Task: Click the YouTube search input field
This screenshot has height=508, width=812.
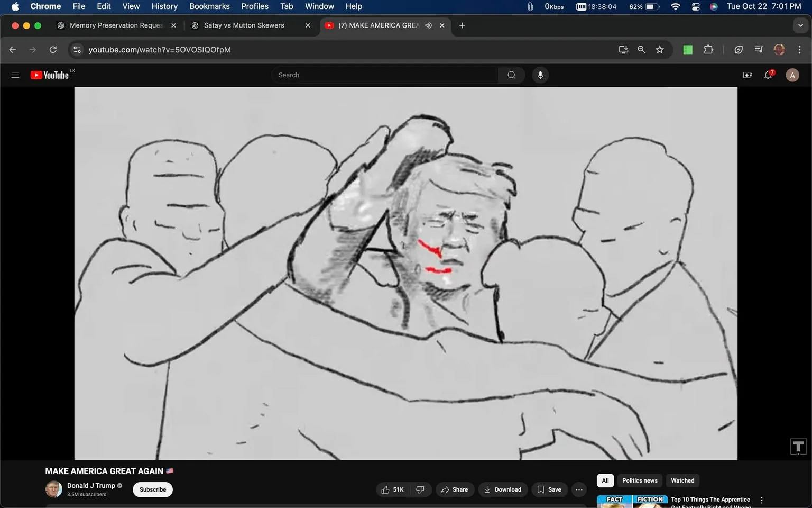Action: [385, 75]
